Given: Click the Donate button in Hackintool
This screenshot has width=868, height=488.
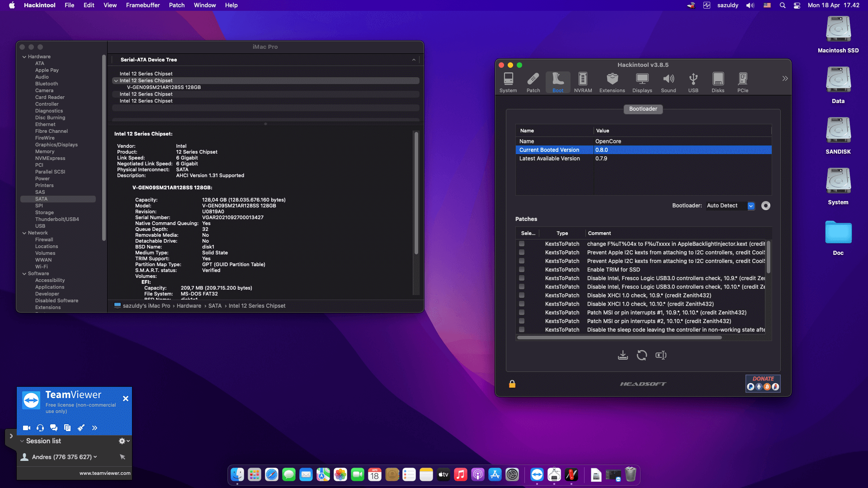Looking at the screenshot, I should [763, 383].
